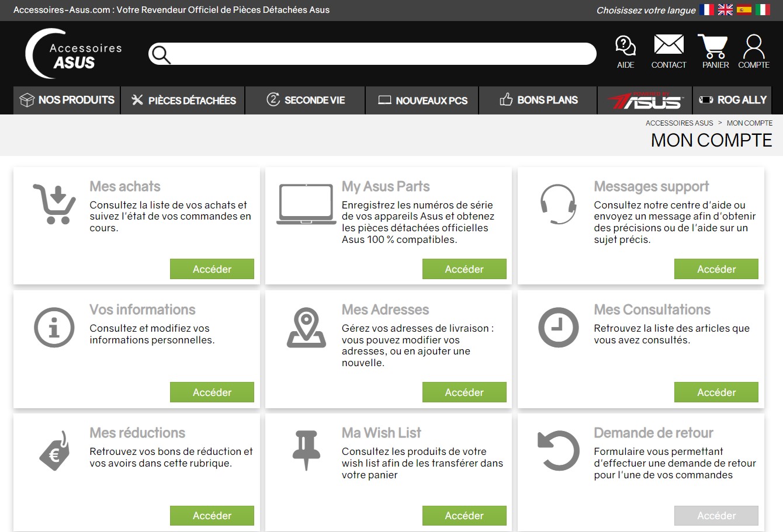Switch language to French flag
Viewport: 783px width, 532px height.
pos(707,9)
